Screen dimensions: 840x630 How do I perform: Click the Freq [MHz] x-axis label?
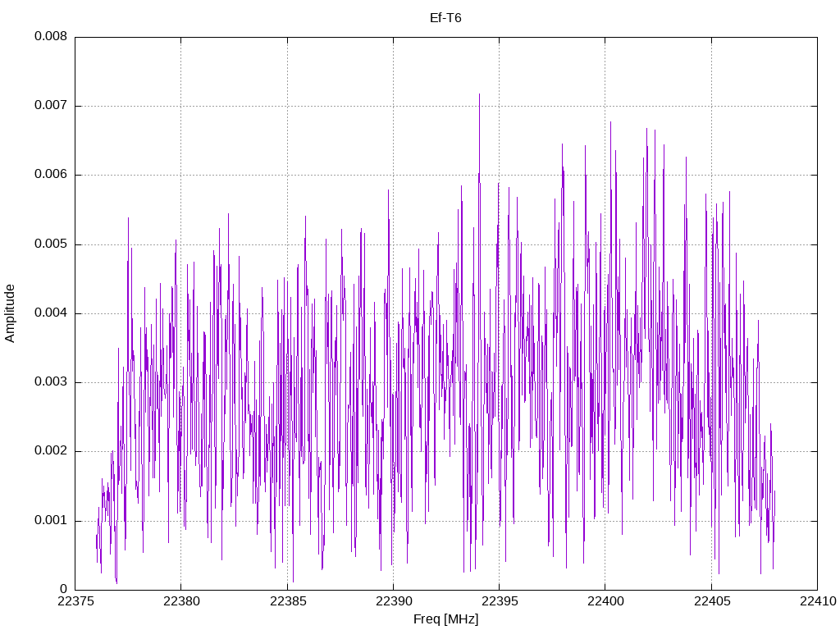(445, 619)
